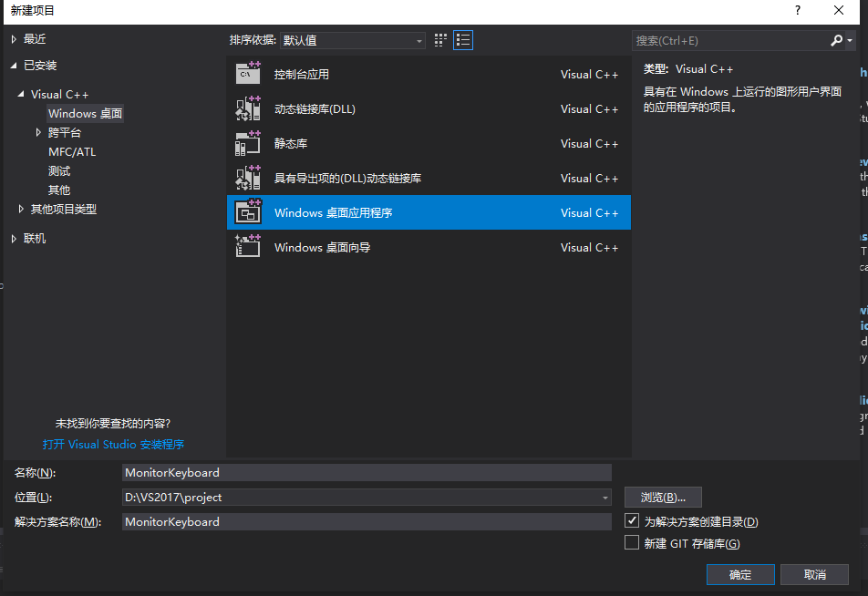Click the Windows Desktop Application template icon
The image size is (868, 596).
(x=248, y=212)
